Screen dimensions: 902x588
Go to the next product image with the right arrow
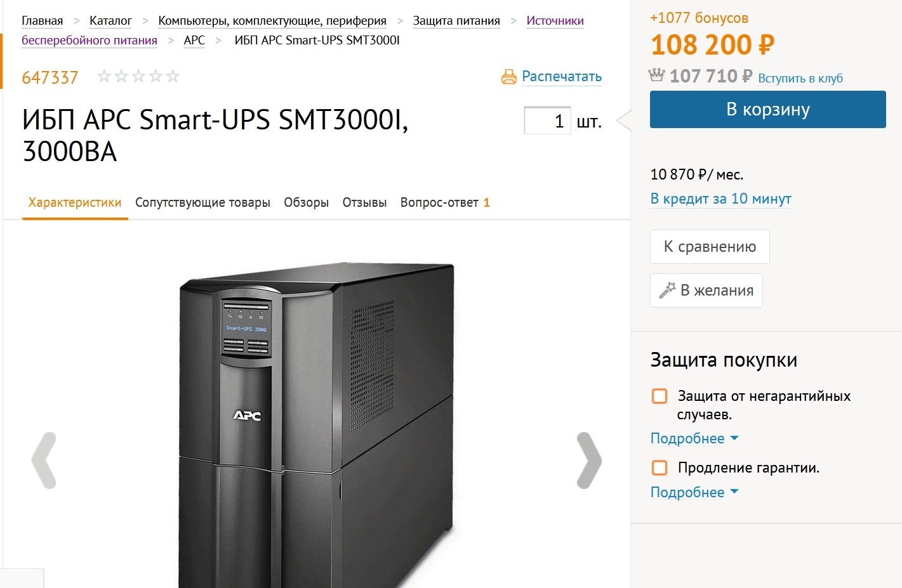coord(588,461)
